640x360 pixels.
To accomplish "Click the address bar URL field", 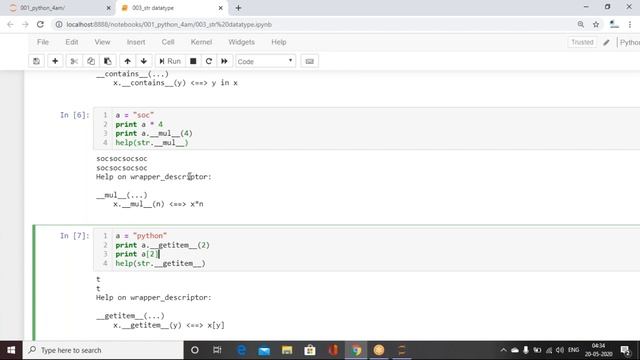I will 314,24.
